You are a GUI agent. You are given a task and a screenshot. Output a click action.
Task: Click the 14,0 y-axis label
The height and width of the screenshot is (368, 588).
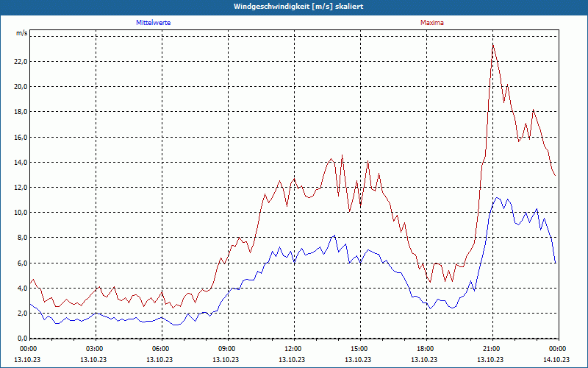pos(21,162)
